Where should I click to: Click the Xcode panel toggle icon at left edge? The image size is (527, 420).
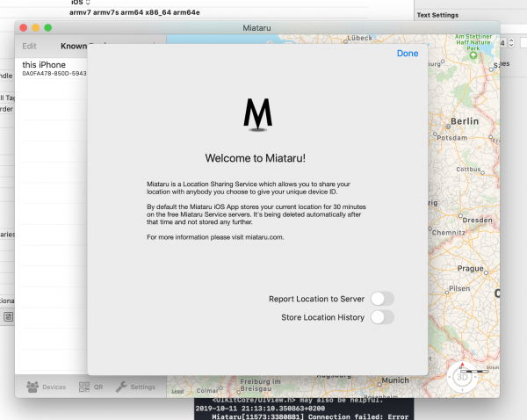9,316
